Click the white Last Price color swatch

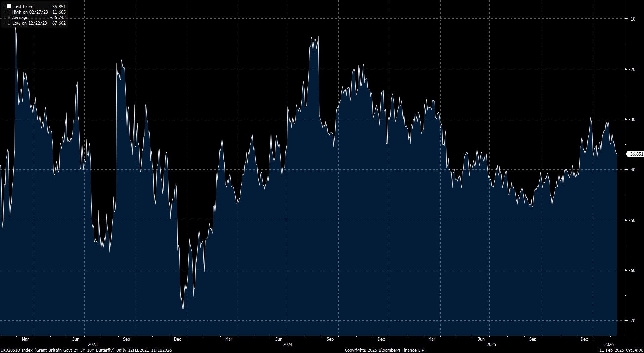9,7
